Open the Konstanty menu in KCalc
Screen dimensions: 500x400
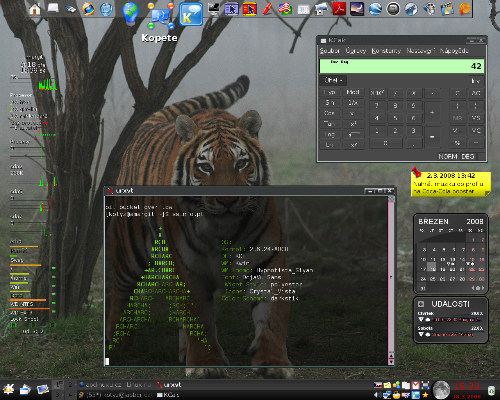[386, 51]
